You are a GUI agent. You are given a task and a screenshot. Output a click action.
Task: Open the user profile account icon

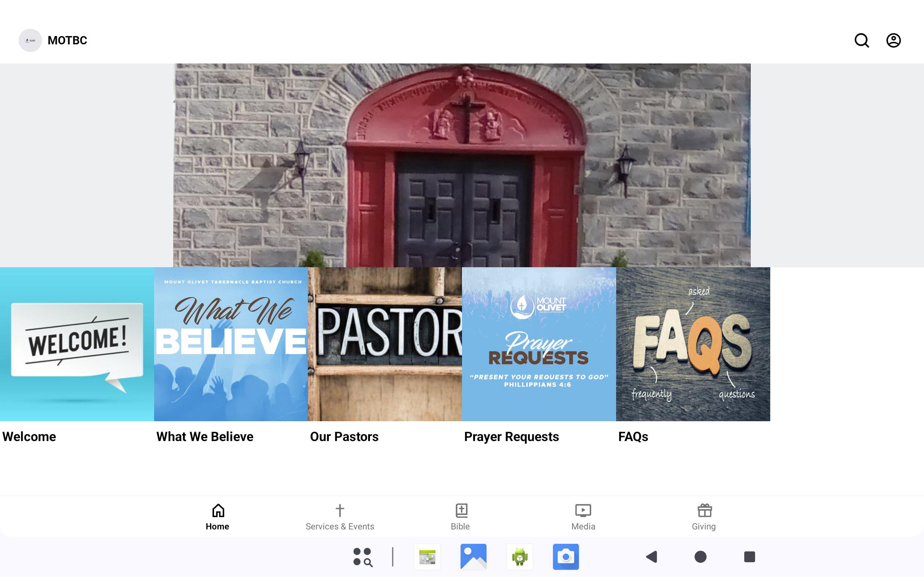[893, 40]
